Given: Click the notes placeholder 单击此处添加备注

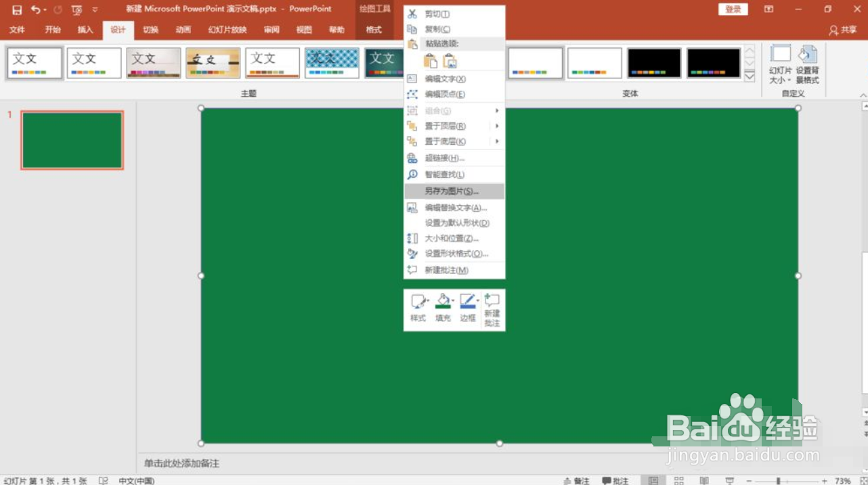Looking at the screenshot, I should [x=181, y=463].
